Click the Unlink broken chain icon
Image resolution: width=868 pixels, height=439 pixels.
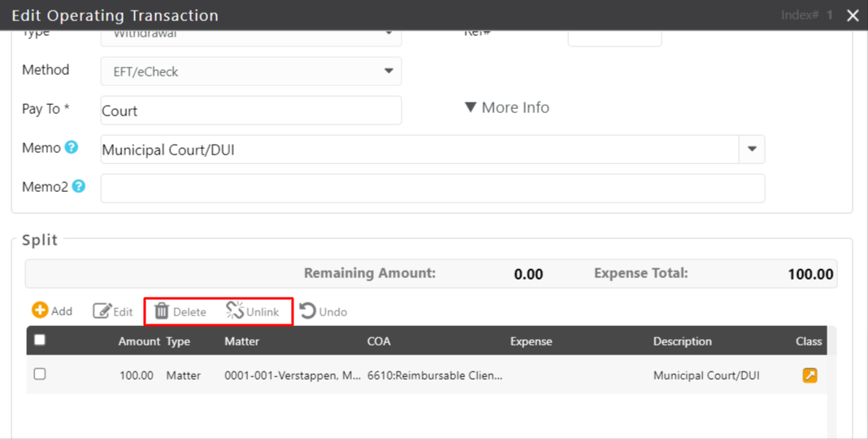tap(235, 311)
